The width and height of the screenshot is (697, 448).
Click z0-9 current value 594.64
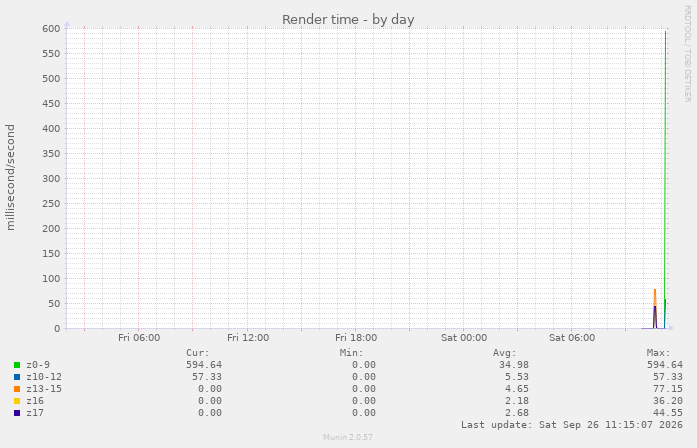[204, 365]
